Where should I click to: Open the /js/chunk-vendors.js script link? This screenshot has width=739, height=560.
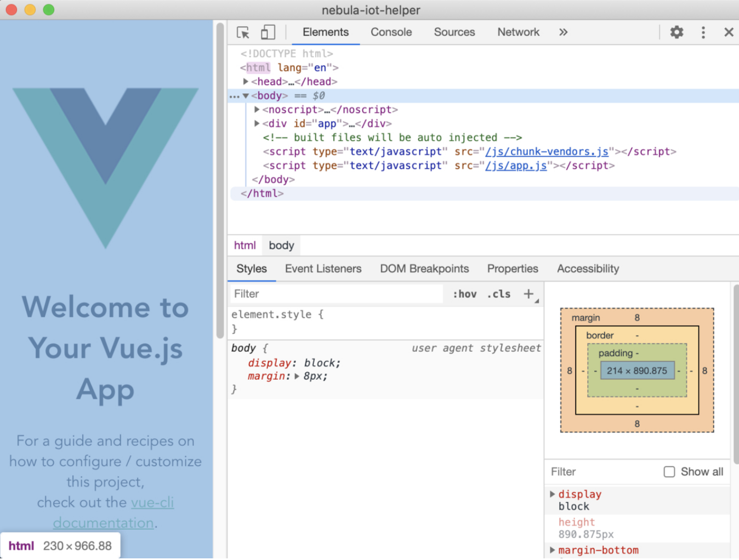point(547,152)
